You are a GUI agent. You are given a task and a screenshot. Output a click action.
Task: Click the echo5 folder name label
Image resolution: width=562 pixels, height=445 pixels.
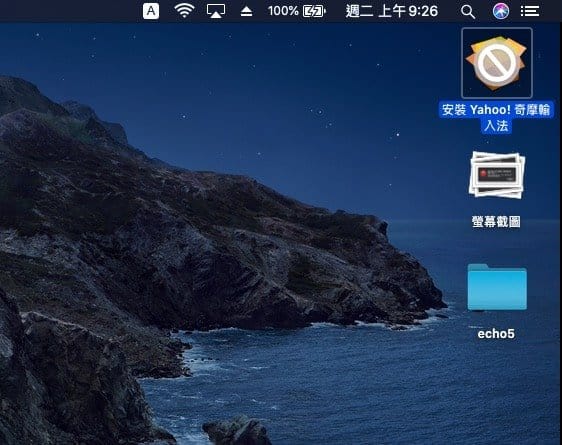coord(496,334)
